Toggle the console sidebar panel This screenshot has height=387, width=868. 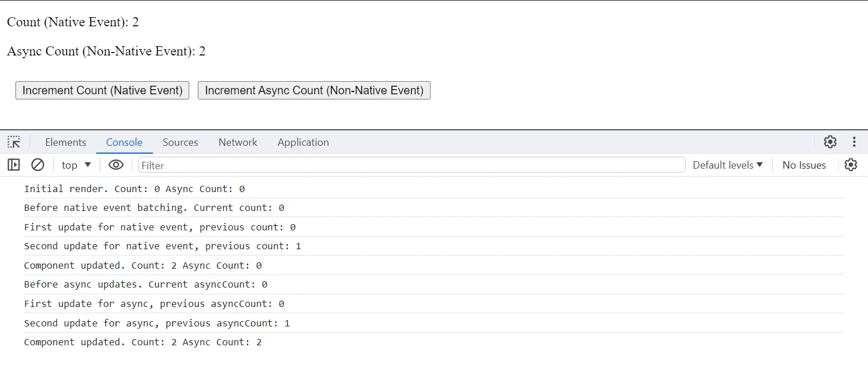click(13, 165)
